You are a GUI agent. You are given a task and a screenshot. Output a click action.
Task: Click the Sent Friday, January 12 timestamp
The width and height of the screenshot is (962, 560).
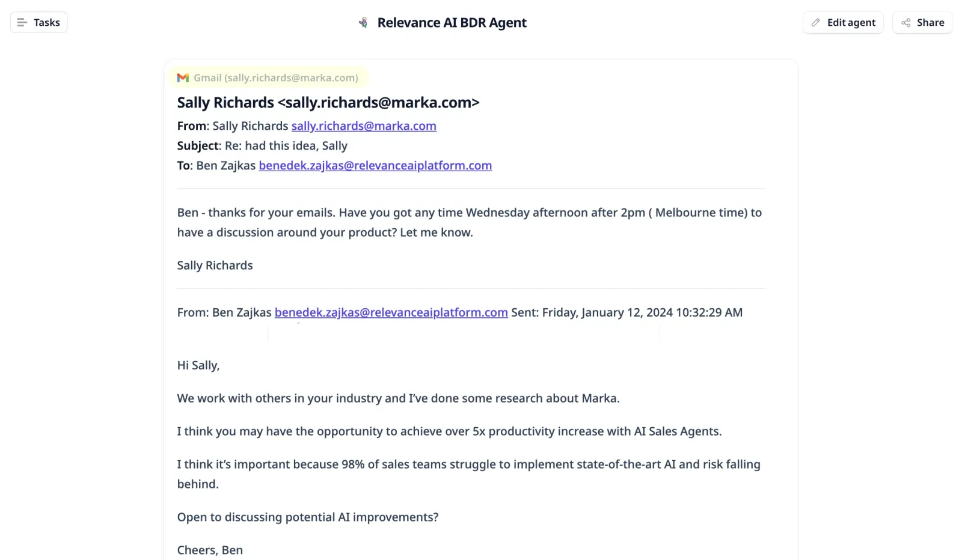click(x=627, y=312)
